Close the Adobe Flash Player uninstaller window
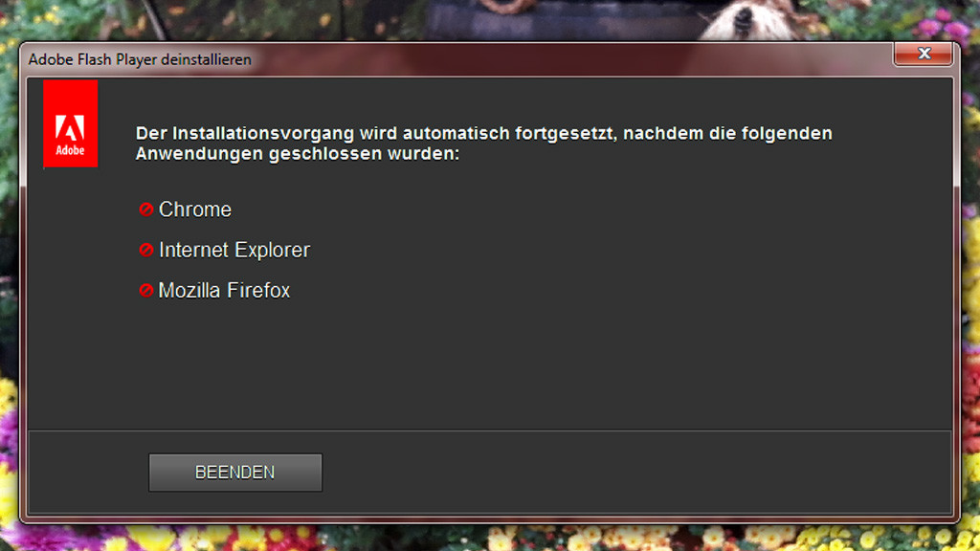Screen dimensions: 980x551 (x=924, y=54)
